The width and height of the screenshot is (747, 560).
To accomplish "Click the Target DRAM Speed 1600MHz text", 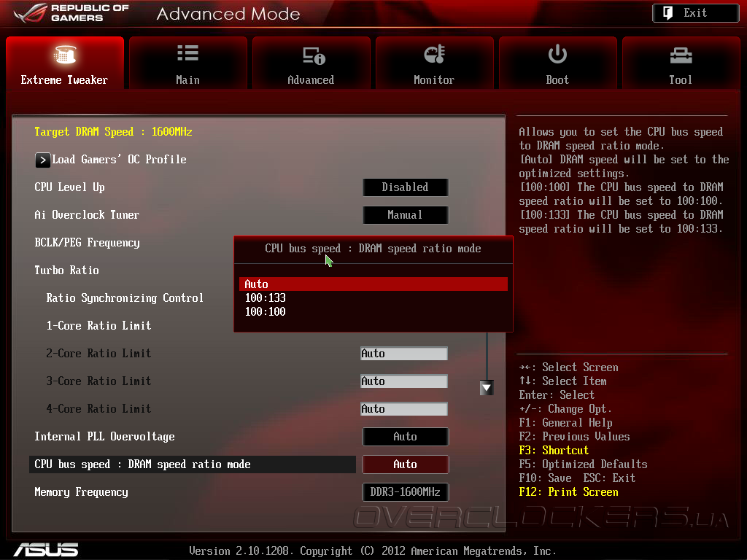I will (113, 132).
